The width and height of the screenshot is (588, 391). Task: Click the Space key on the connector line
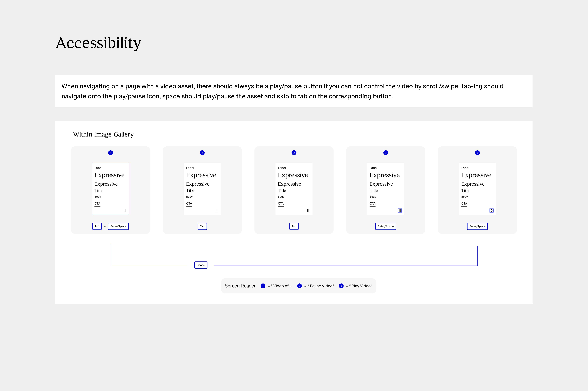pos(201,265)
